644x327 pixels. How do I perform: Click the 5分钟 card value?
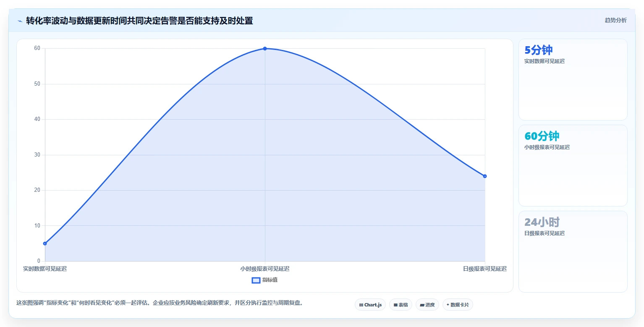point(538,50)
